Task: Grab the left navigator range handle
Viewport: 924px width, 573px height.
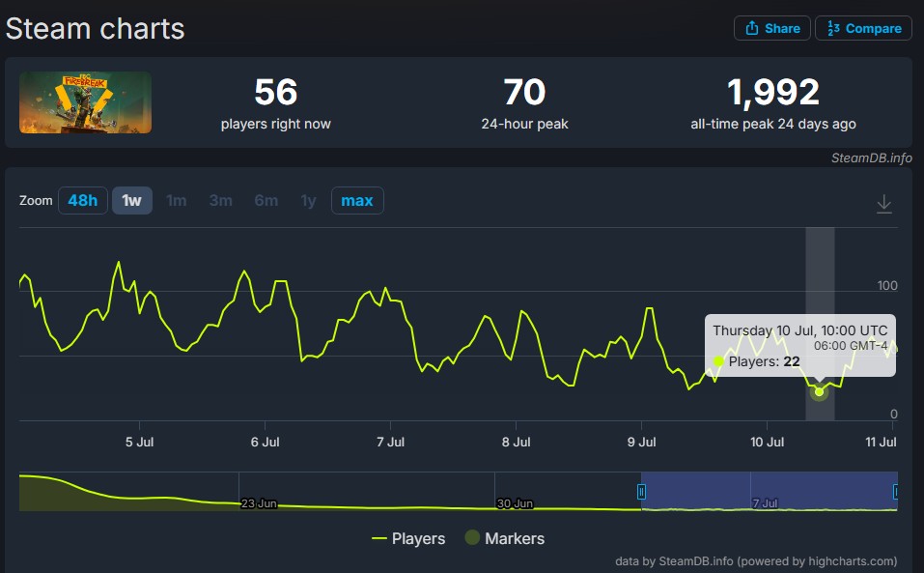Action: [x=641, y=492]
